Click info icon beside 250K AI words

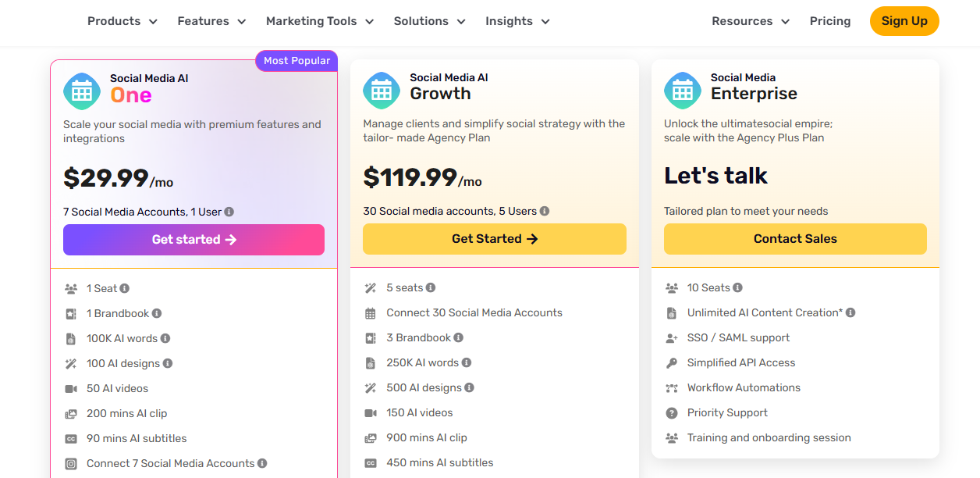click(467, 362)
